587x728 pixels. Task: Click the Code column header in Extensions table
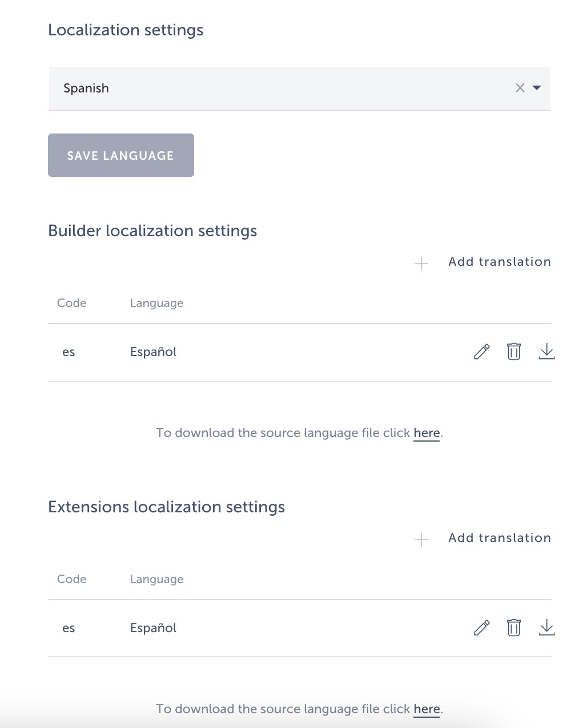point(71,579)
